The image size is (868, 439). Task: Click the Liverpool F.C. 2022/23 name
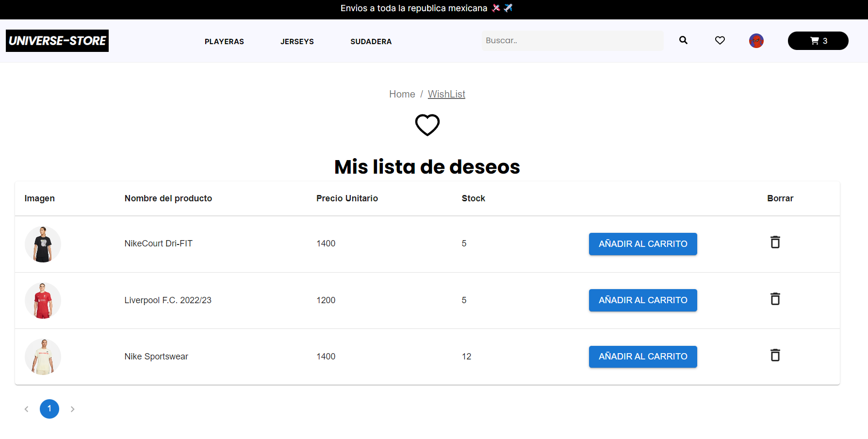click(x=168, y=300)
